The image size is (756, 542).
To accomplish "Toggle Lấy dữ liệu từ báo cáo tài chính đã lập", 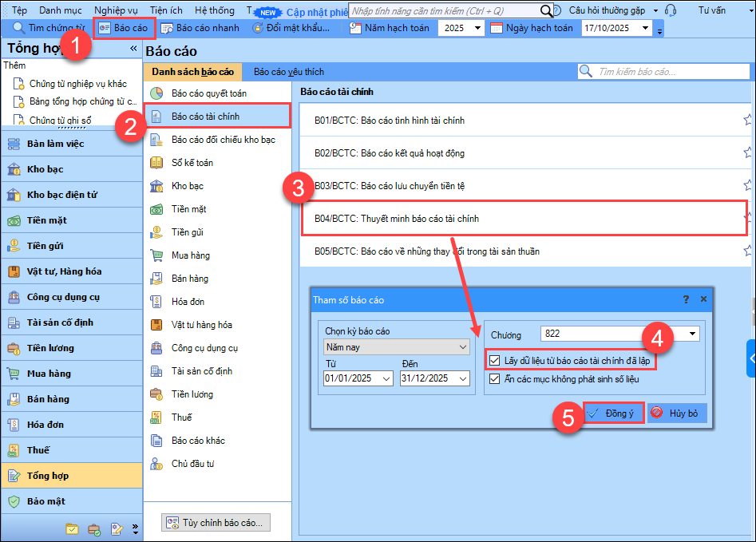I will pyautogui.click(x=496, y=361).
